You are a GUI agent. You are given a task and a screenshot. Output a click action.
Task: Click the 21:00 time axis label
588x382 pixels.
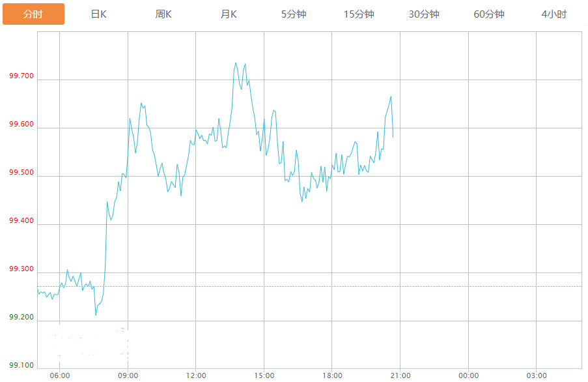pos(400,375)
